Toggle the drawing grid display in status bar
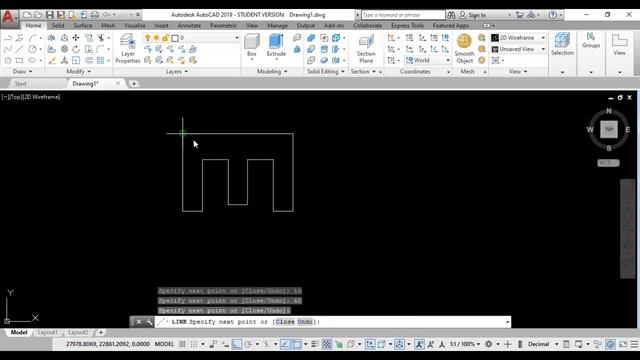The height and width of the screenshot is (360, 640). coord(182,344)
